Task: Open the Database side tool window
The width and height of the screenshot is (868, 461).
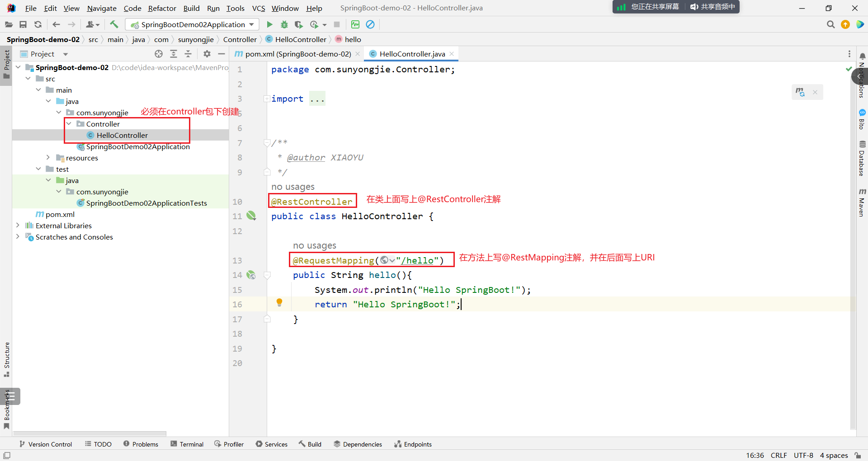Action: (x=862, y=158)
